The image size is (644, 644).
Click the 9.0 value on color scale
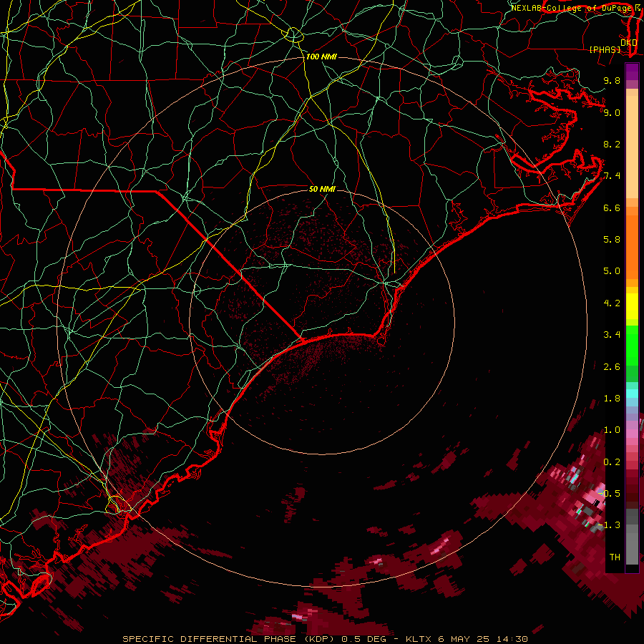click(x=612, y=112)
